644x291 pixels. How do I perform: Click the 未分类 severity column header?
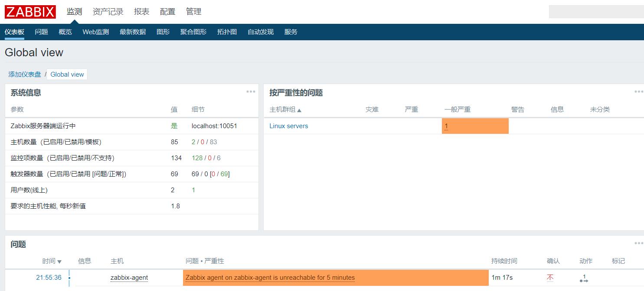click(x=600, y=110)
